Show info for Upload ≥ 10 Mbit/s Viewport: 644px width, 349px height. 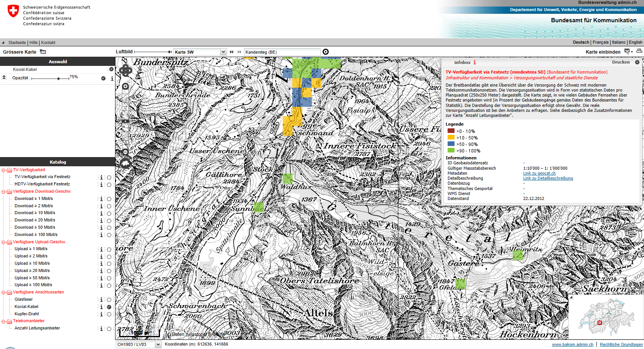click(x=101, y=264)
